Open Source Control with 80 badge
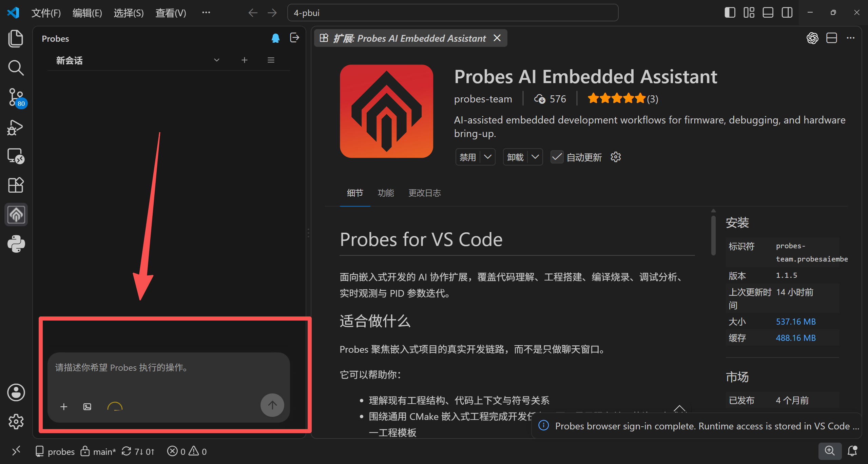Viewport: 868px width, 464px height. (16, 98)
